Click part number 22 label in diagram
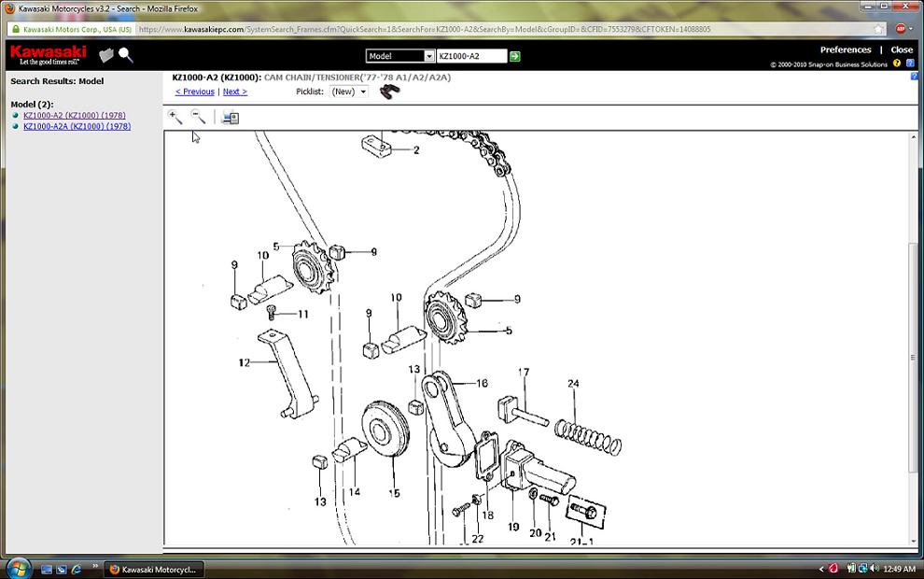 click(477, 538)
